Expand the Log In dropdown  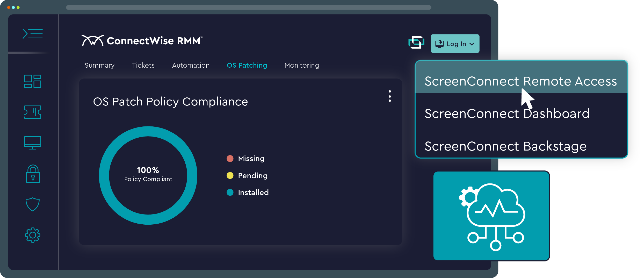455,44
